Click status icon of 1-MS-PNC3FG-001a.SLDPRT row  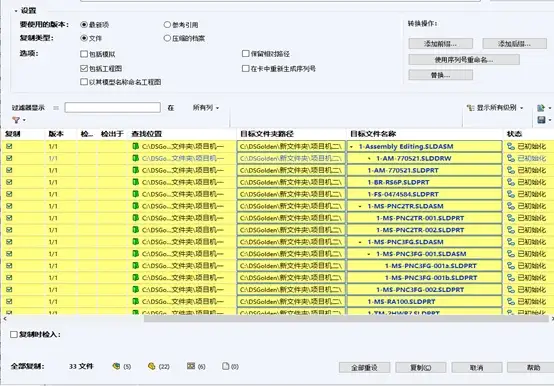[511, 266]
